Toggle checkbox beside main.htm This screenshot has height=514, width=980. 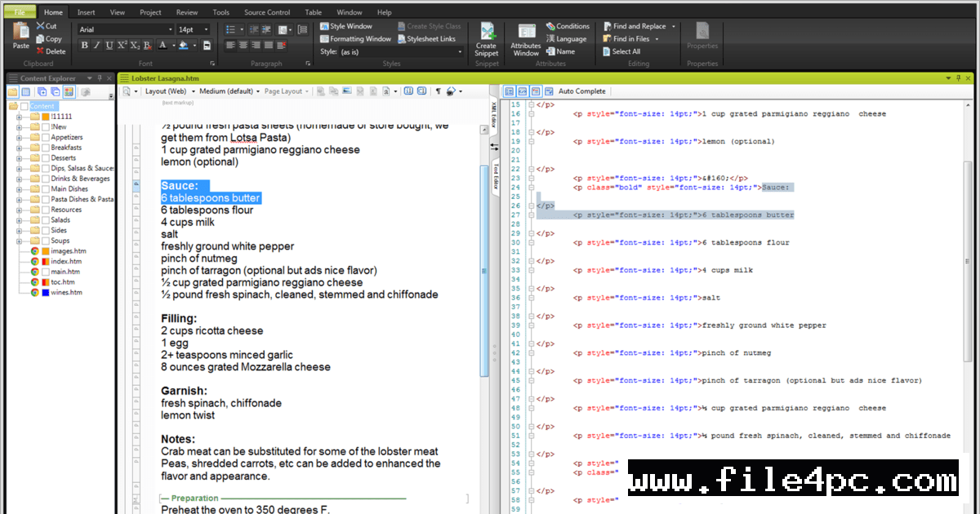click(x=46, y=272)
